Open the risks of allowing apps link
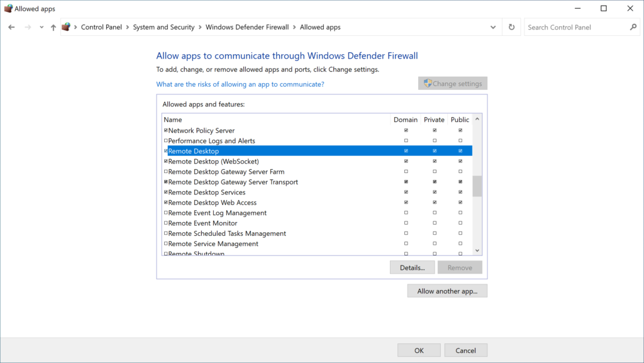The image size is (644, 363). 240,84
